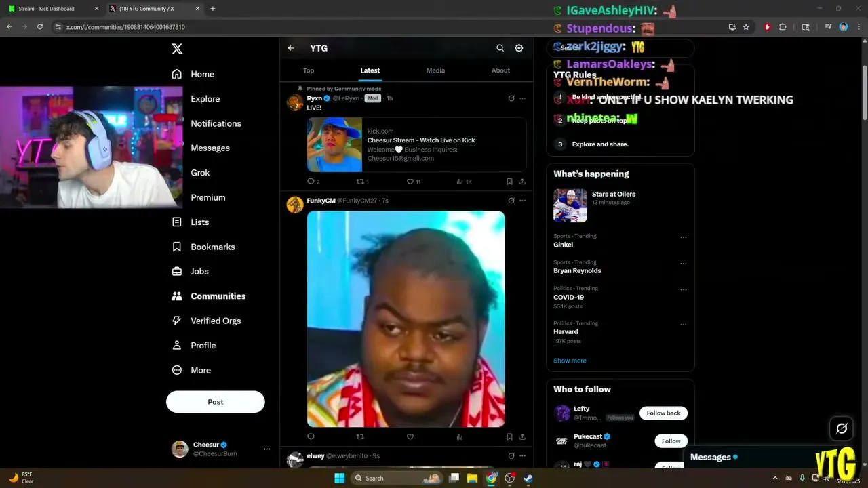This screenshot has height=488, width=868.
Task: Open YTG community settings gear
Action: click(x=519, y=48)
